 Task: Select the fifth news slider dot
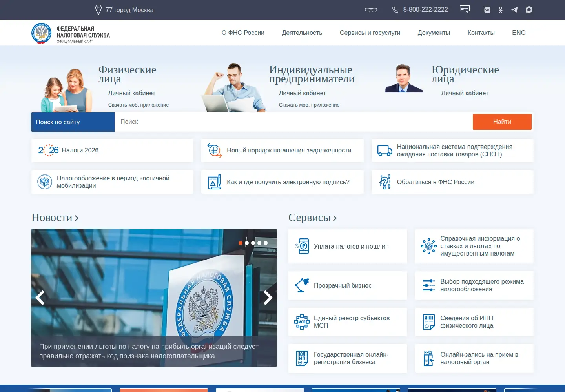pyautogui.click(x=266, y=243)
